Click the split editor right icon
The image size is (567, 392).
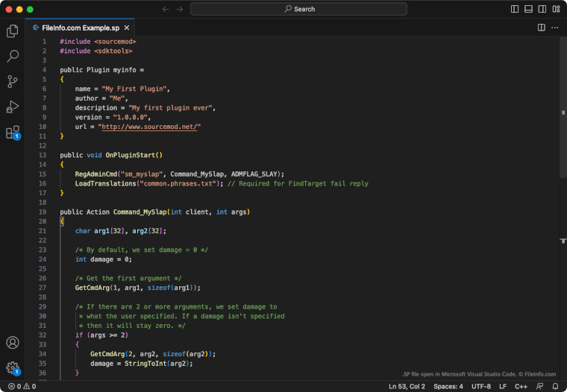click(542, 28)
